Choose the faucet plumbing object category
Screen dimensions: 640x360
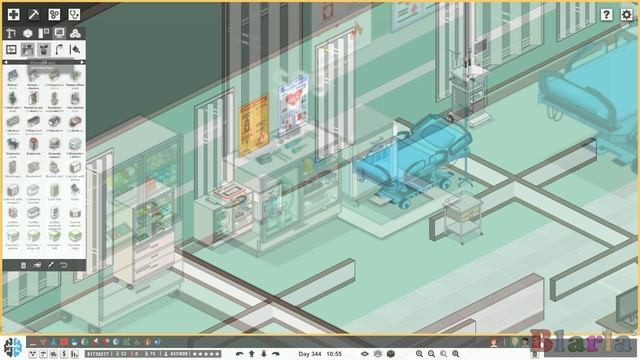59,50
